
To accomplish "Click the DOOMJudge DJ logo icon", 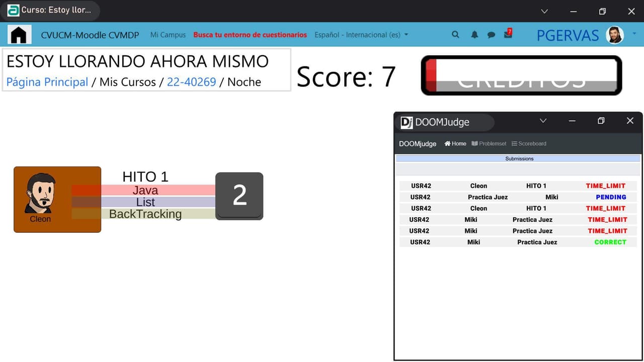I will [407, 122].
